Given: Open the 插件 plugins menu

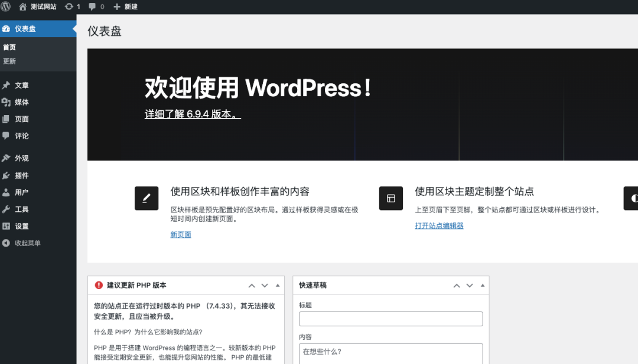Looking at the screenshot, I should coord(38,175).
